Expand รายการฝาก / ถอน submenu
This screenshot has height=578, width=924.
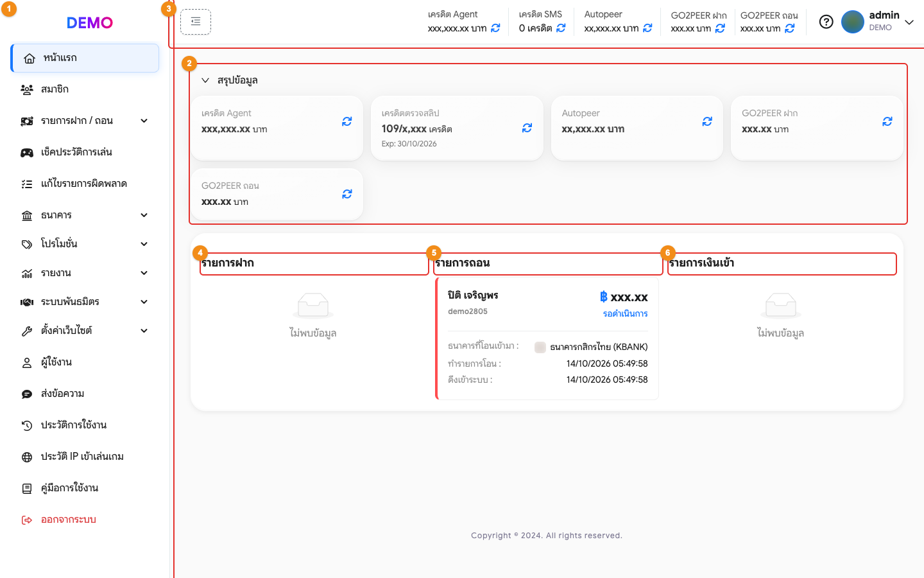pos(85,121)
